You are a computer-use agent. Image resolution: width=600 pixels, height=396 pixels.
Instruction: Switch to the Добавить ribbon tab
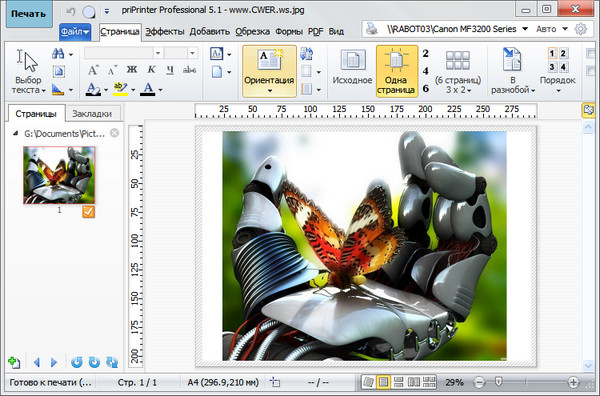tap(210, 32)
